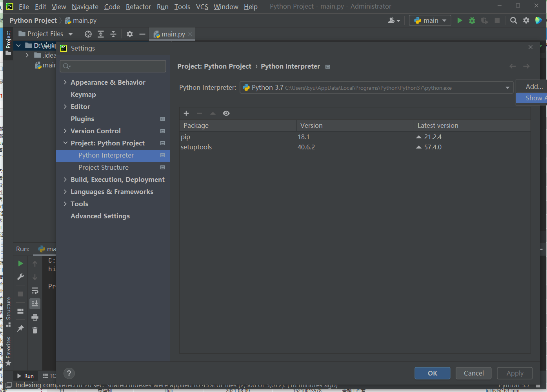This screenshot has height=392, width=547.
Task: Click rerun green play icon in Run panel
Action: click(x=20, y=263)
